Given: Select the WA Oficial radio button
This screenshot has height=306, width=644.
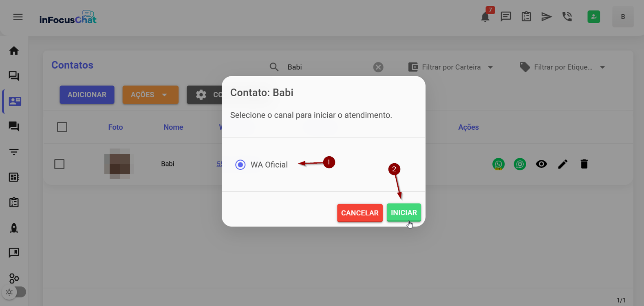Looking at the screenshot, I should (x=240, y=165).
